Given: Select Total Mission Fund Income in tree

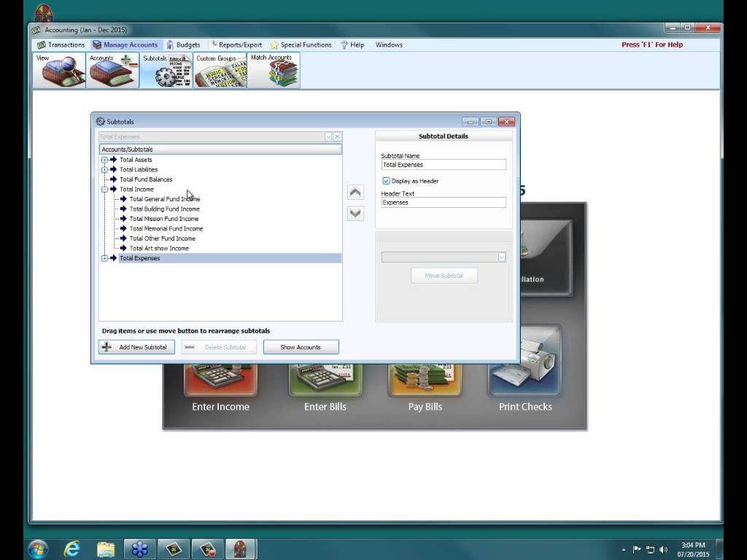Looking at the screenshot, I should click(163, 219).
